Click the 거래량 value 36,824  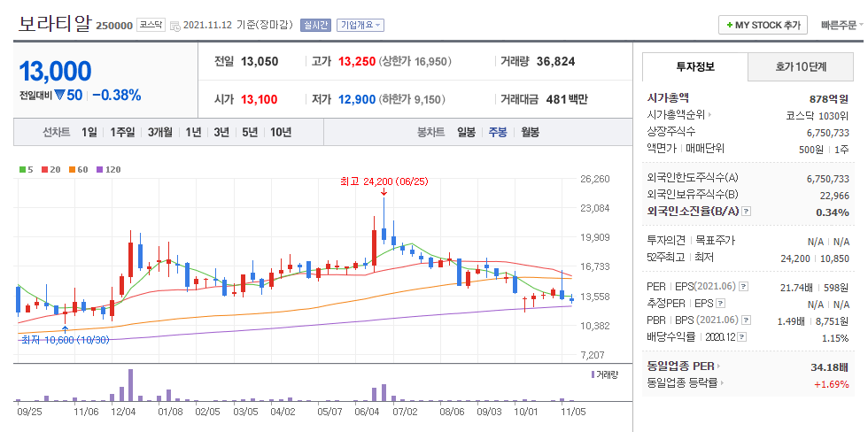tap(556, 61)
